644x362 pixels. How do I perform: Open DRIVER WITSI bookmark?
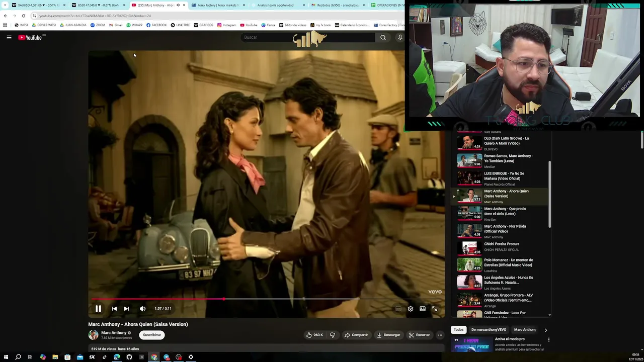click(x=44, y=25)
